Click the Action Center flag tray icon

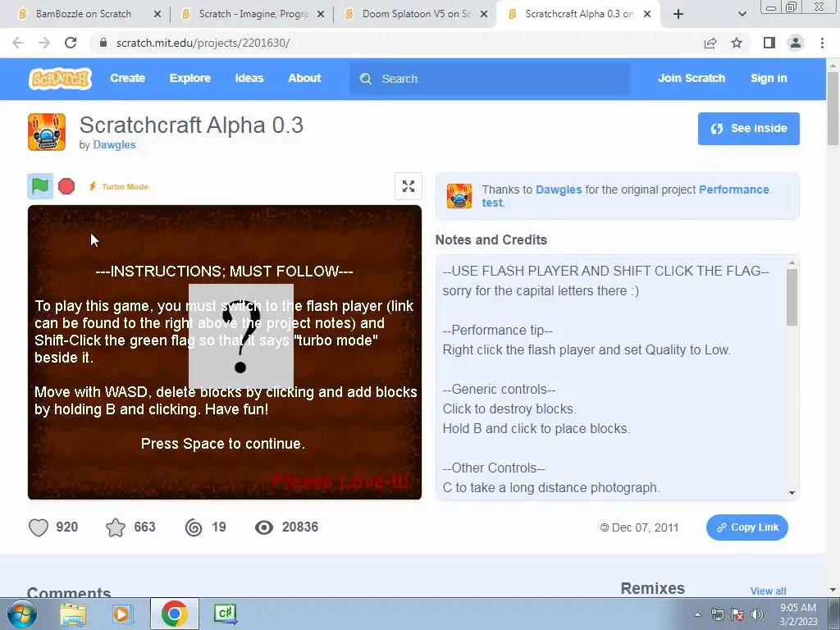click(737, 614)
